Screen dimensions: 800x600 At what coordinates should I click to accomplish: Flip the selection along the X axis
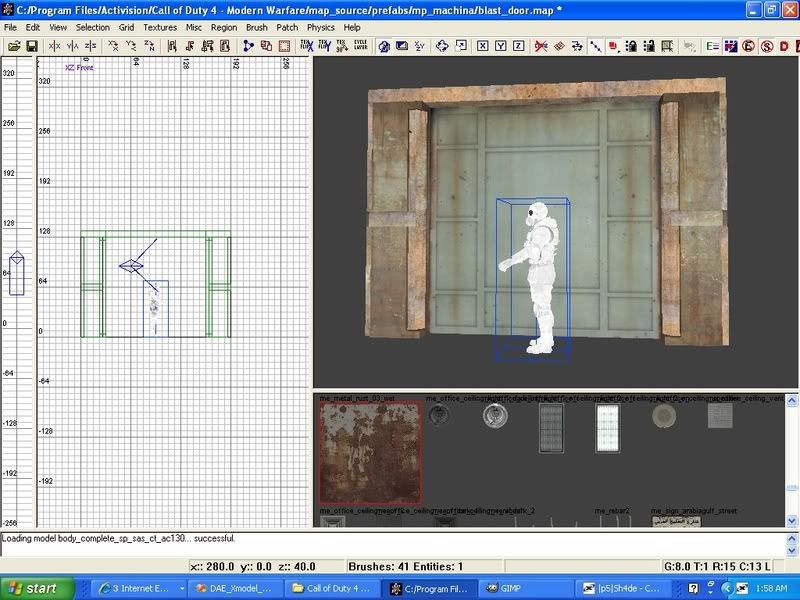point(55,46)
